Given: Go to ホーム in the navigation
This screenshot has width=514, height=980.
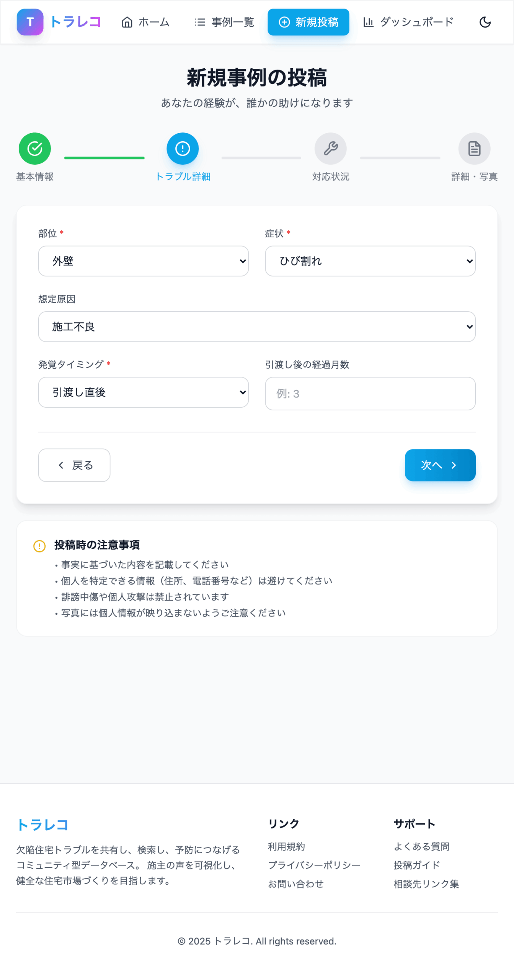Looking at the screenshot, I should 145,22.
